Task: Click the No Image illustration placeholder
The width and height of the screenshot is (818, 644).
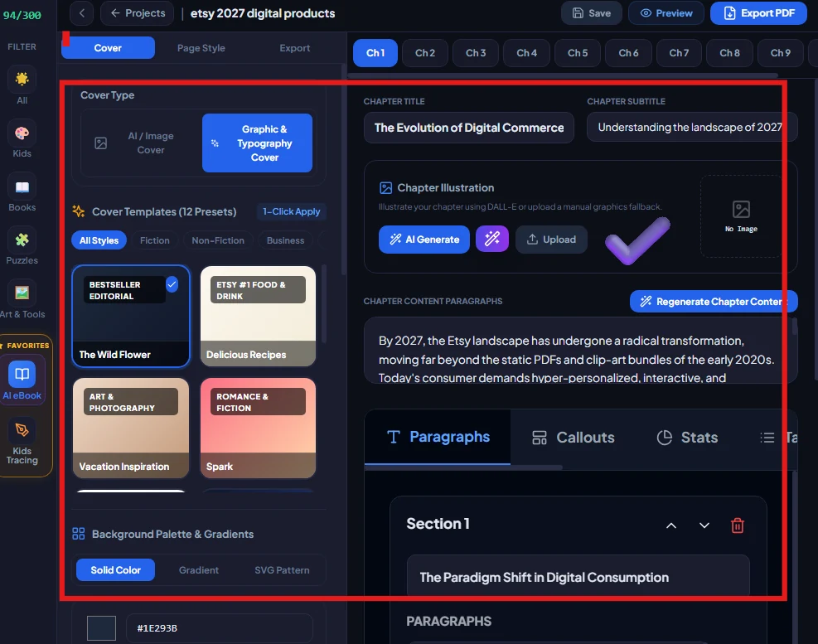Action: pyautogui.click(x=741, y=216)
